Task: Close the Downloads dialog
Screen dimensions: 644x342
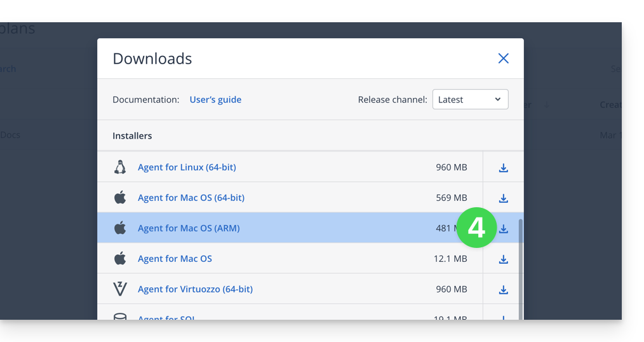Action: pyautogui.click(x=503, y=58)
